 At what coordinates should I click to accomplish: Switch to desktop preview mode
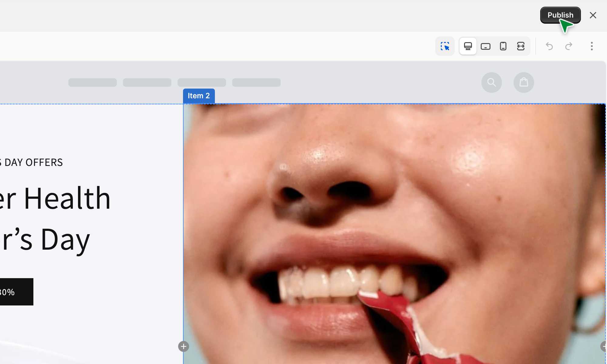pyautogui.click(x=468, y=46)
